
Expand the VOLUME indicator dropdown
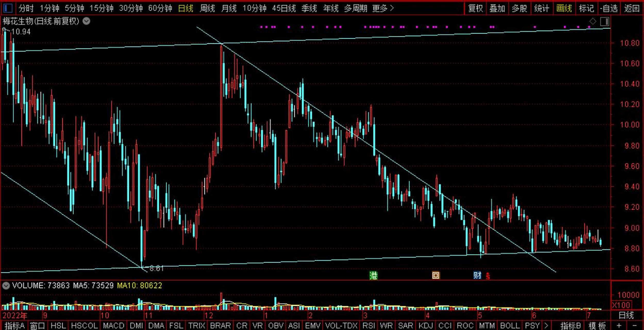coord(6,285)
